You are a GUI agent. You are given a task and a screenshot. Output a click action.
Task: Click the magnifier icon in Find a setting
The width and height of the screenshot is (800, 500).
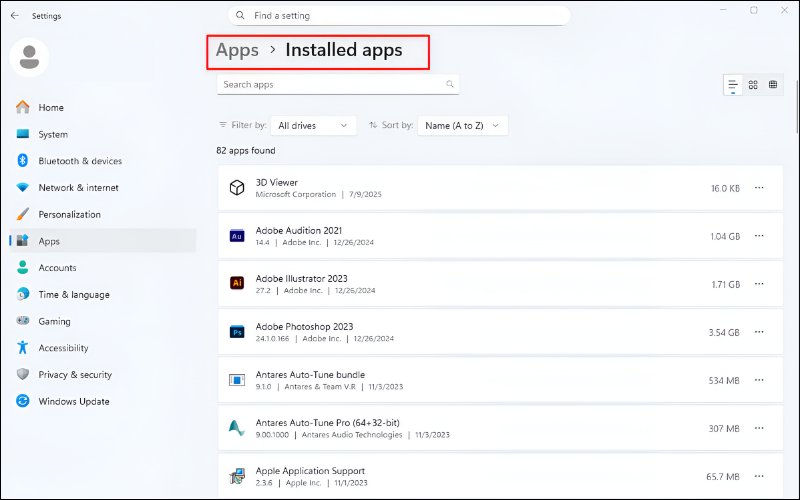pyautogui.click(x=240, y=15)
